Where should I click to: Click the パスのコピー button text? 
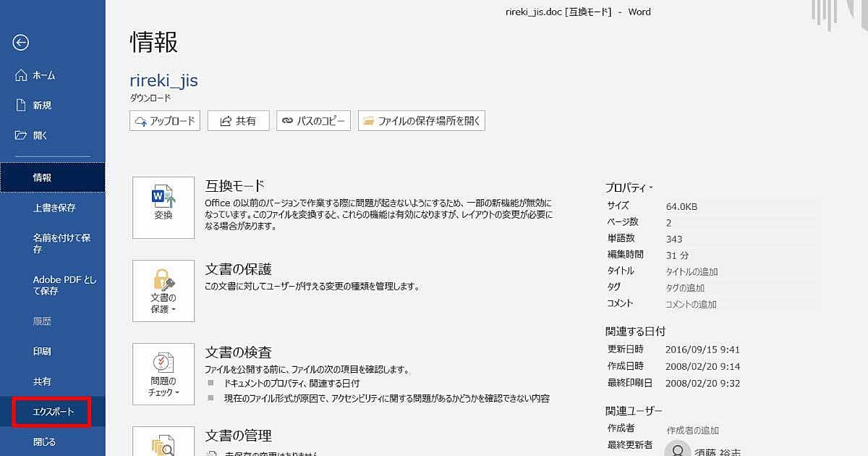pos(321,122)
